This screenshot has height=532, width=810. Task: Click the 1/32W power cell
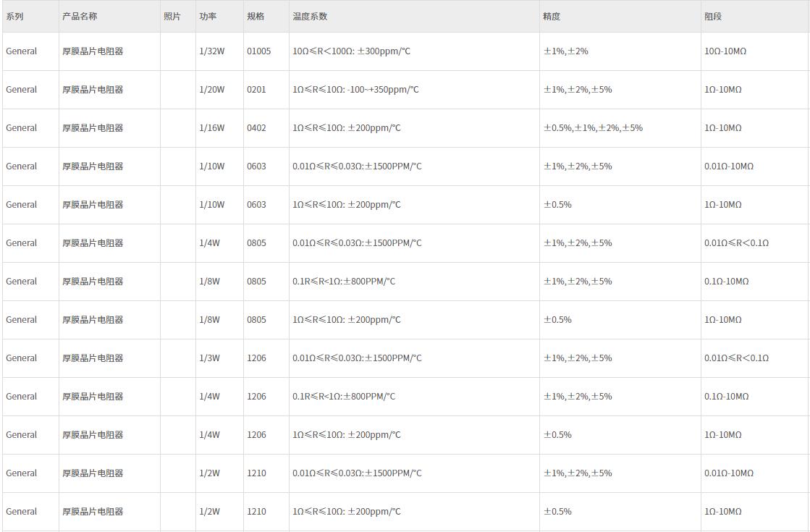tap(212, 51)
